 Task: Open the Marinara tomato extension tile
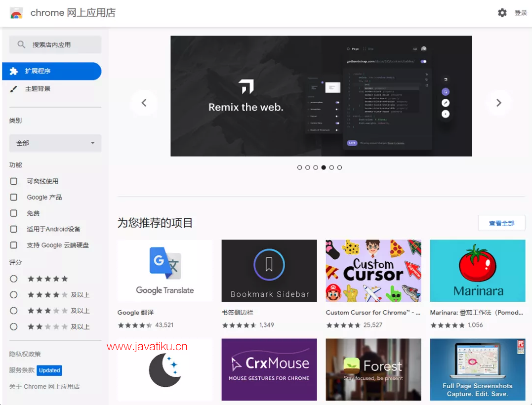point(477,271)
